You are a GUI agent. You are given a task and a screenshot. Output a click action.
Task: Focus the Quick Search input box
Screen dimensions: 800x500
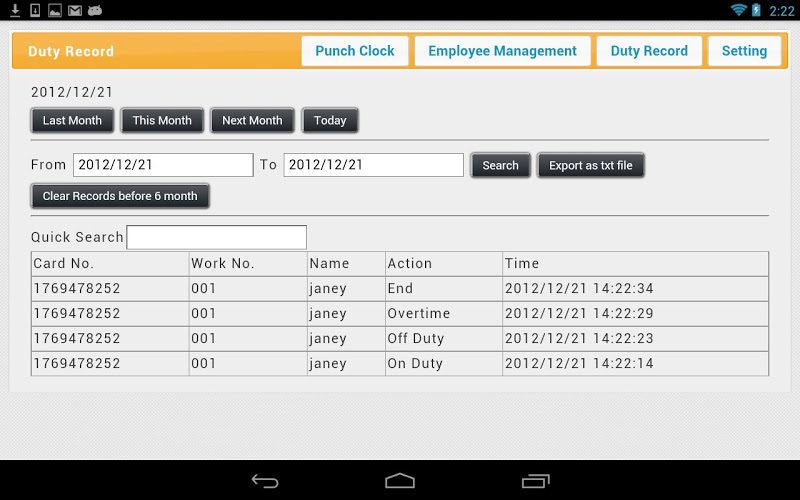pyautogui.click(x=216, y=237)
